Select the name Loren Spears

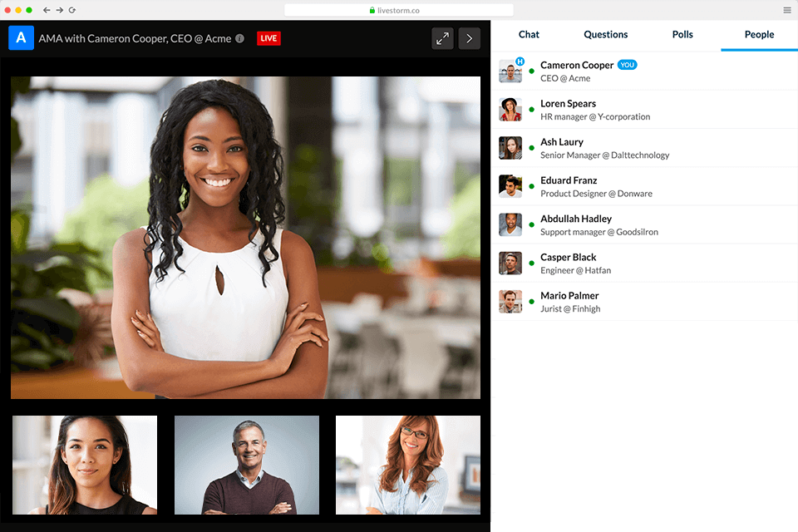568,103
